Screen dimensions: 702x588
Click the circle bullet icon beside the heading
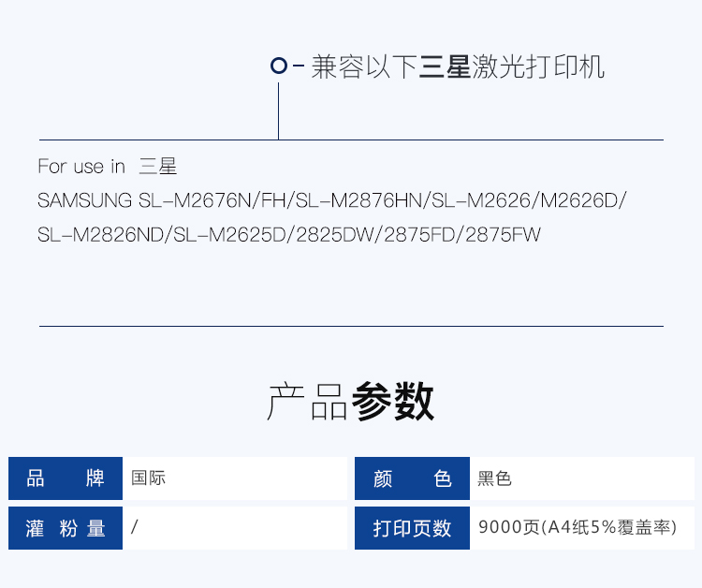click(278, 66)
